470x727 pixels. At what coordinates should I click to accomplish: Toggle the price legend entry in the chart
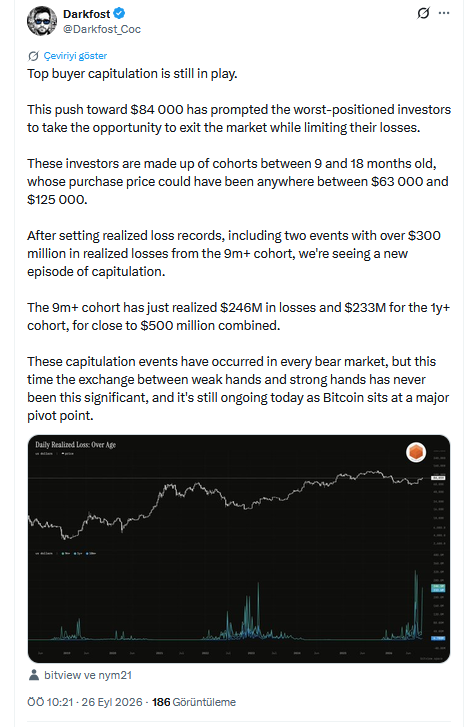[67, 453]
